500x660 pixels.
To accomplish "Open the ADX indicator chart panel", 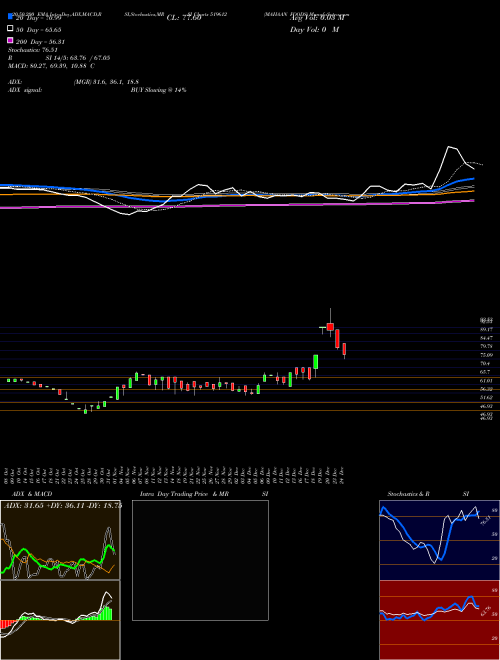I will coord(60,540).
